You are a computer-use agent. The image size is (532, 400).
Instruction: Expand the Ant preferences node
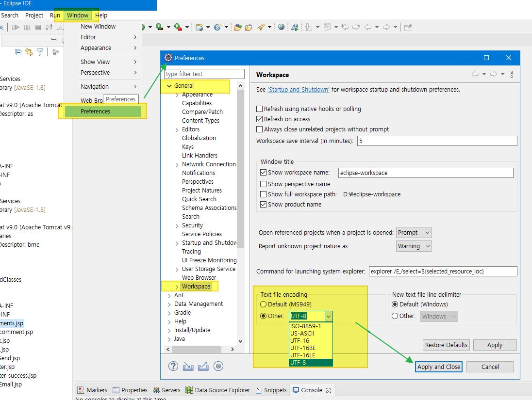pos(169,296)
